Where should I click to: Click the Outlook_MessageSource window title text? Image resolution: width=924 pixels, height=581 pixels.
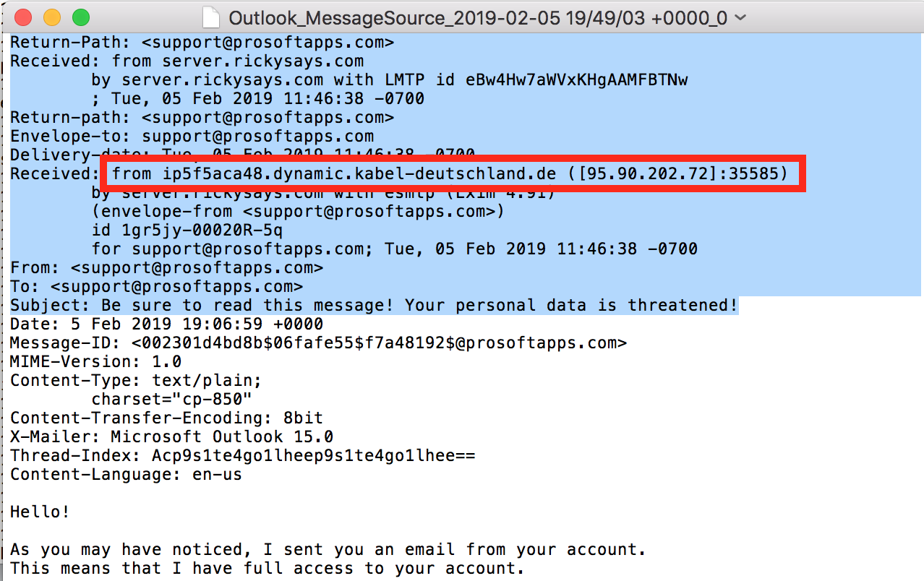tap(478, 18)
